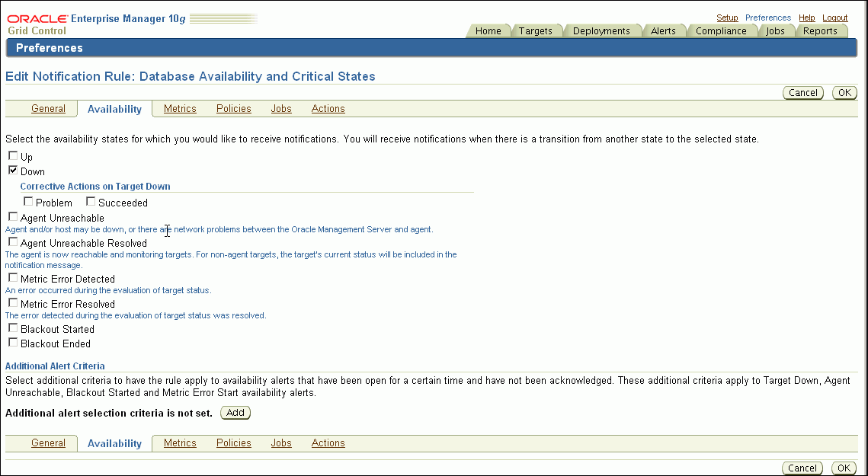Select the Metric Error Resolved checkbox
Image resolution: width=868 pixels, height=476 pixels.
tap(13, 303)
